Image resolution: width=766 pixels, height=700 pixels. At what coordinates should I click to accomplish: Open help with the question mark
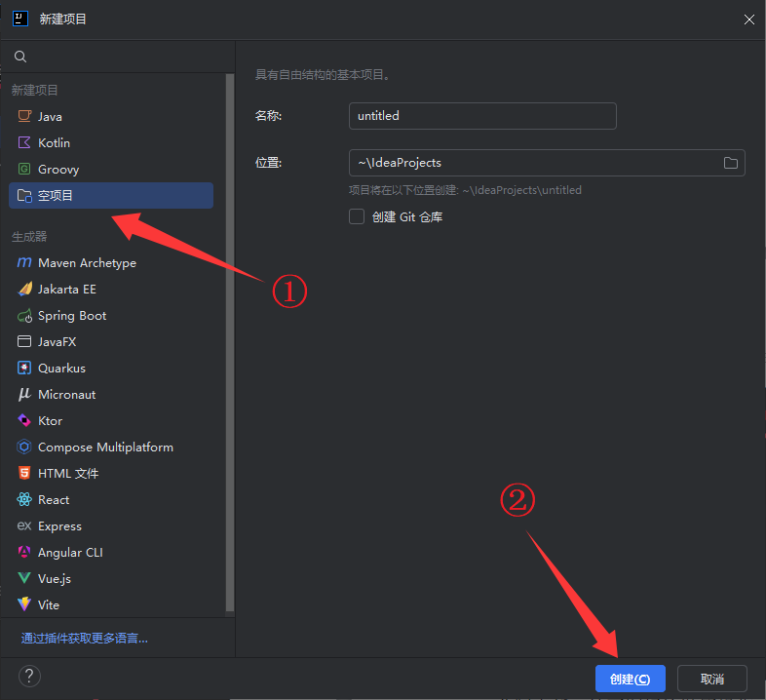29,677
